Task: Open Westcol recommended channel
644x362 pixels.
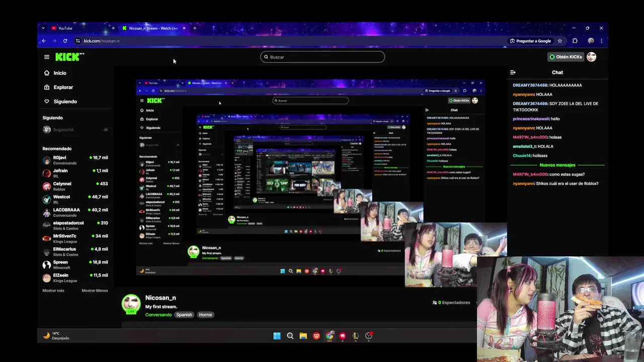Action: point(75,199)
